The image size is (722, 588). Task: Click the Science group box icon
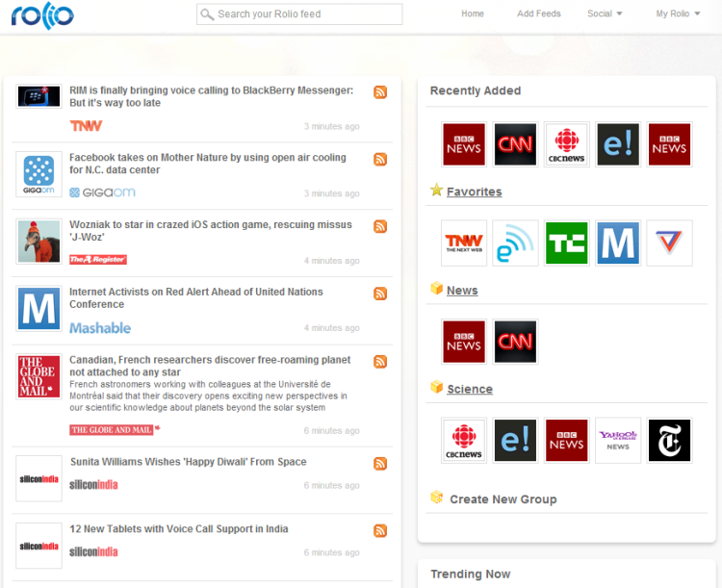(436, 387)
